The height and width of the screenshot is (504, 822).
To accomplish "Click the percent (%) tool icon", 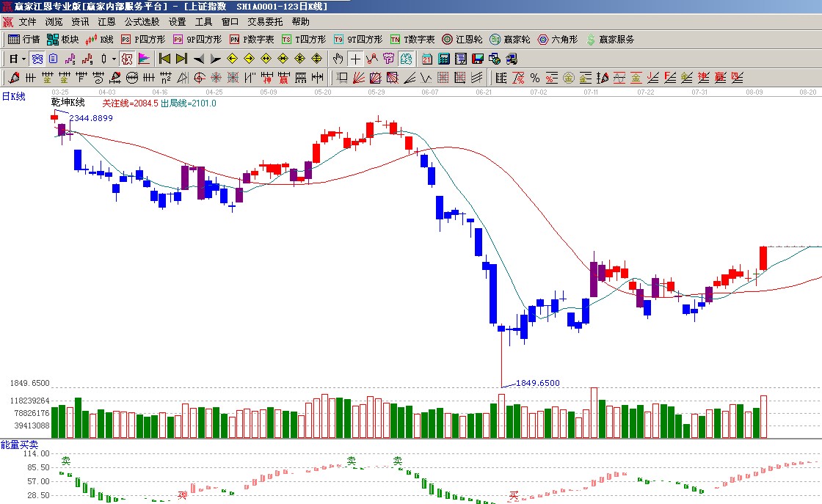I will point(534,78).
